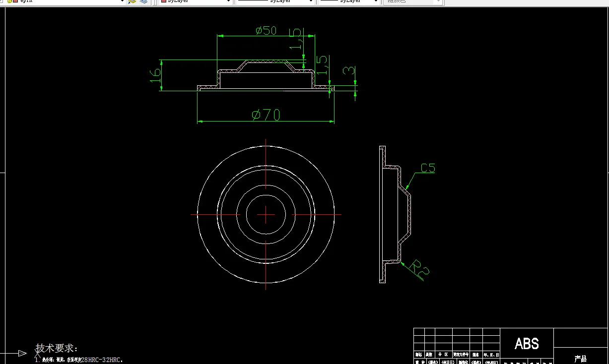This screenshot has height=364, width=609.
Task: Select the 分区 cell in title block
Action: [x=443, y=355]
